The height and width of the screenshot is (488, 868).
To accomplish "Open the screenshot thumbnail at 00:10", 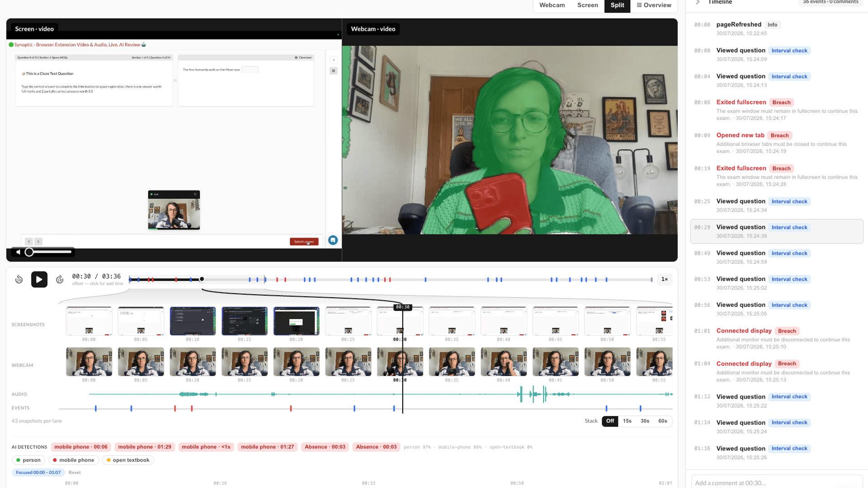I will coord(193,321).
